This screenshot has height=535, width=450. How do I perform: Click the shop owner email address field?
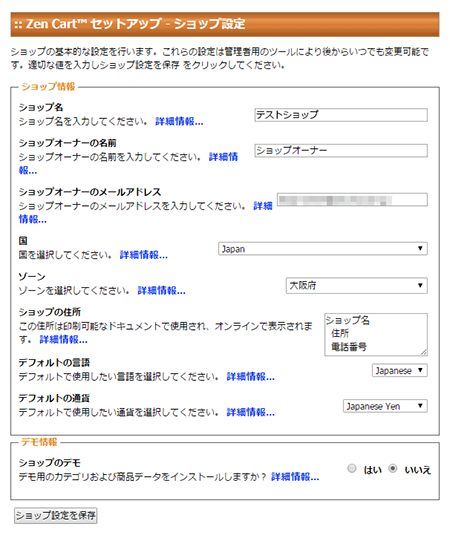coord(352,200)
